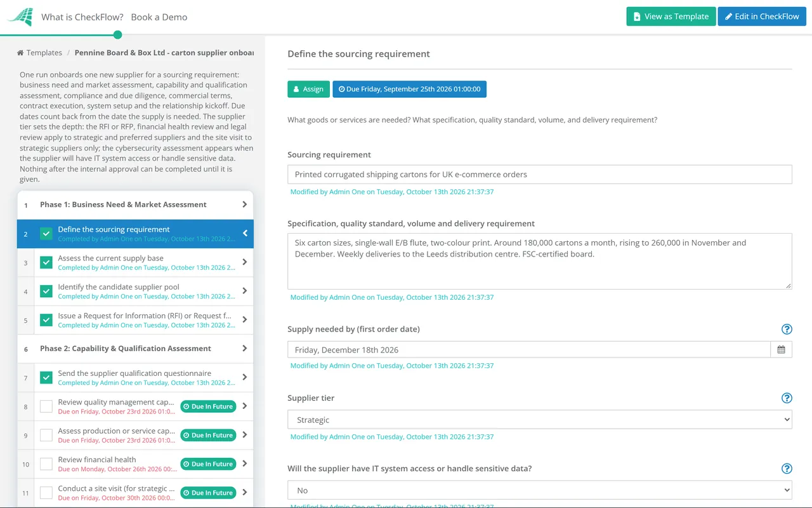The image size is (812, 508).
Task: Open the calendar picker for first order date
Action: pyautogui.click(x=781, y=349)
